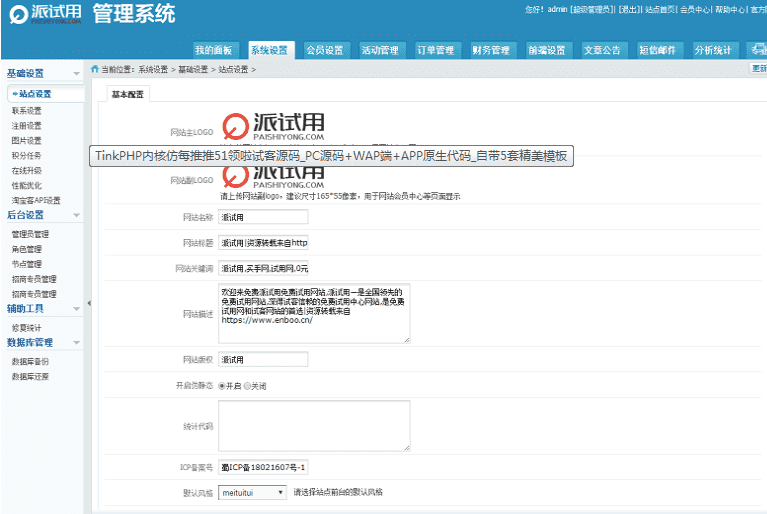Open the 会员中心 header link
This screenshot has height=514, width=767.
[695, 10]
